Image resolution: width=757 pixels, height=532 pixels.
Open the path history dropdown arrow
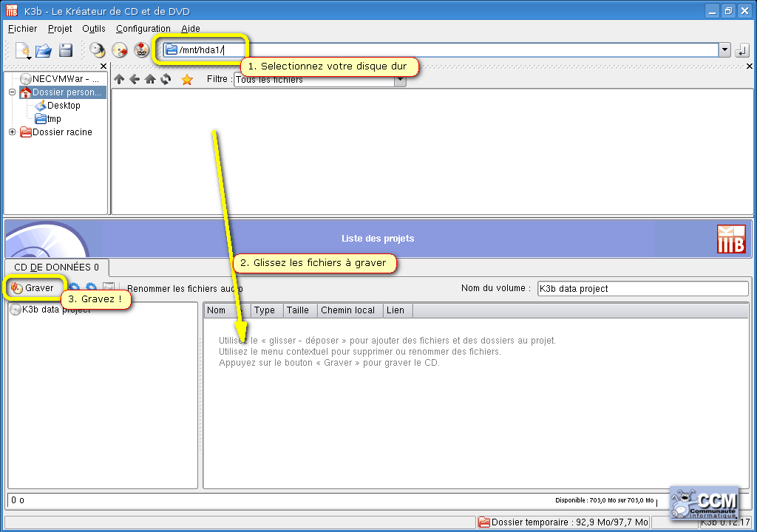(724, 50)
